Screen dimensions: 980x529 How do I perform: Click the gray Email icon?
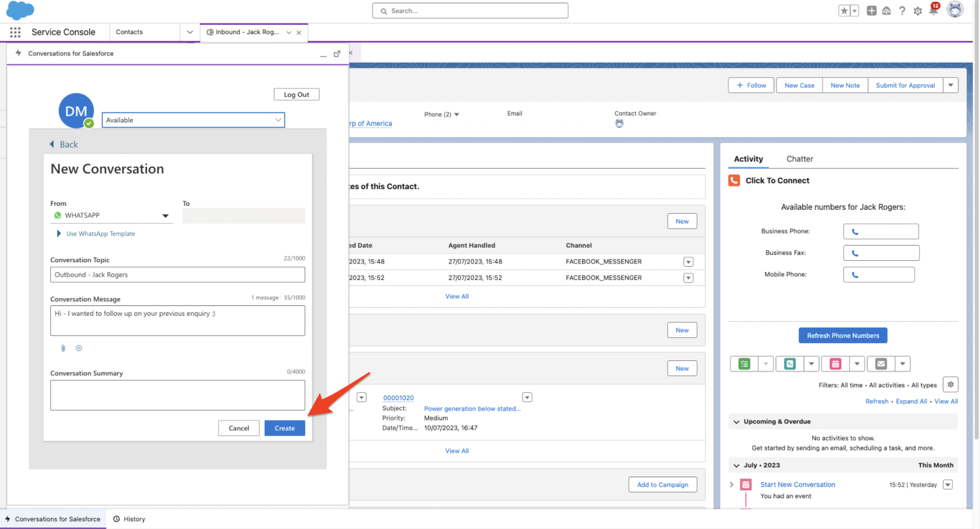tap(881, 364)
